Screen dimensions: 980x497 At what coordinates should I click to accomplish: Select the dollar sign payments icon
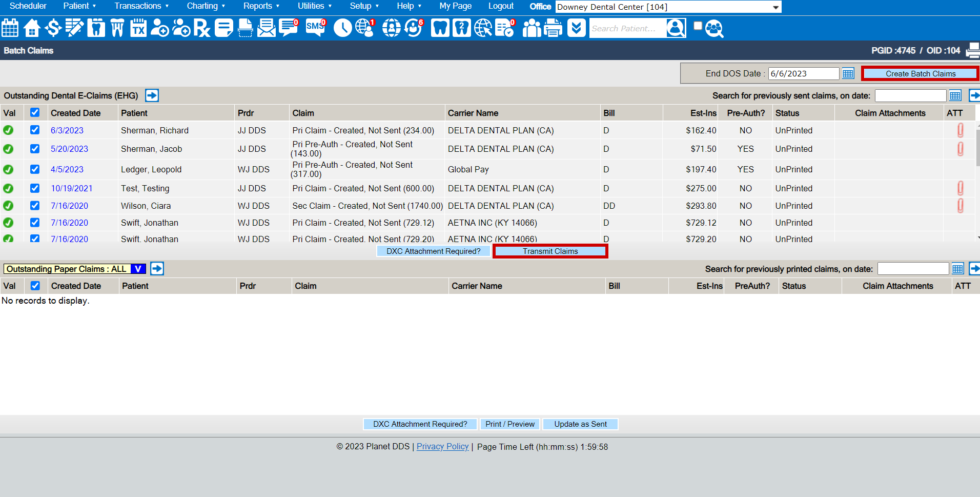point(53,28)
